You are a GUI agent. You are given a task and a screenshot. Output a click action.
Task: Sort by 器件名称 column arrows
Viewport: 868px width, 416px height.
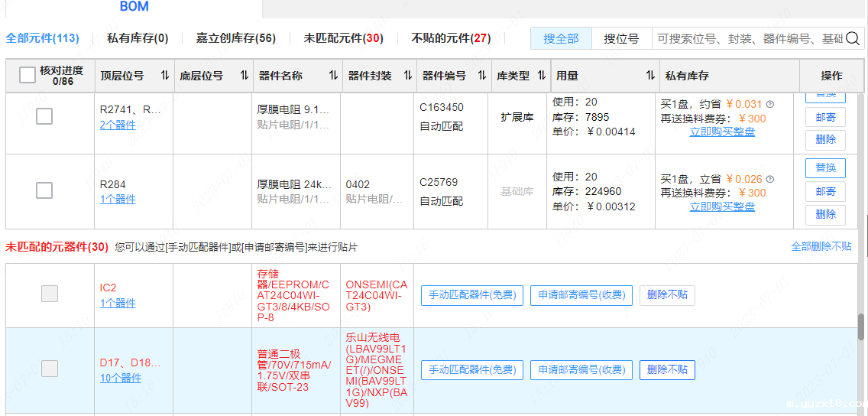tap(333, 76)
